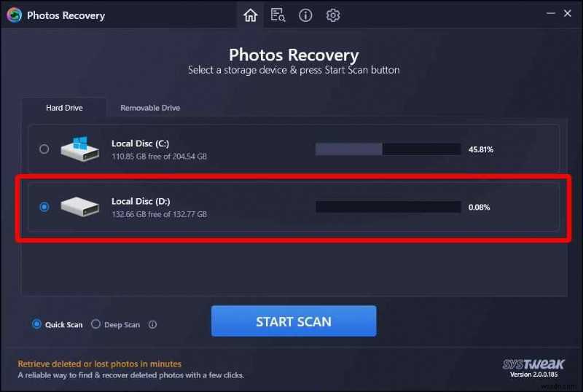Screen dimensions: 583x392
Task: Click the C: drive usage bar
Action: pos(388,149)
